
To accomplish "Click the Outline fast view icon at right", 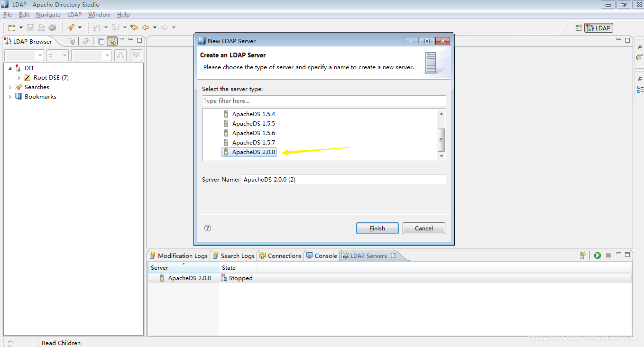I will [x=640, y=89].
